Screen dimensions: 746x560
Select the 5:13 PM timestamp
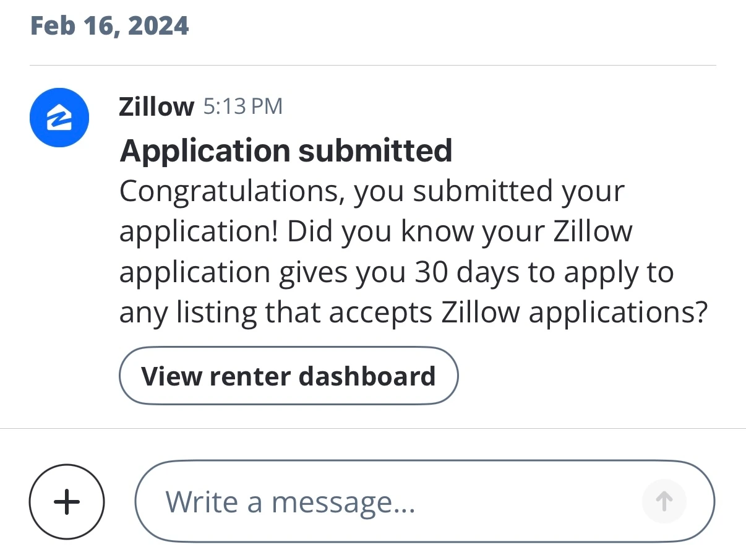242,107
